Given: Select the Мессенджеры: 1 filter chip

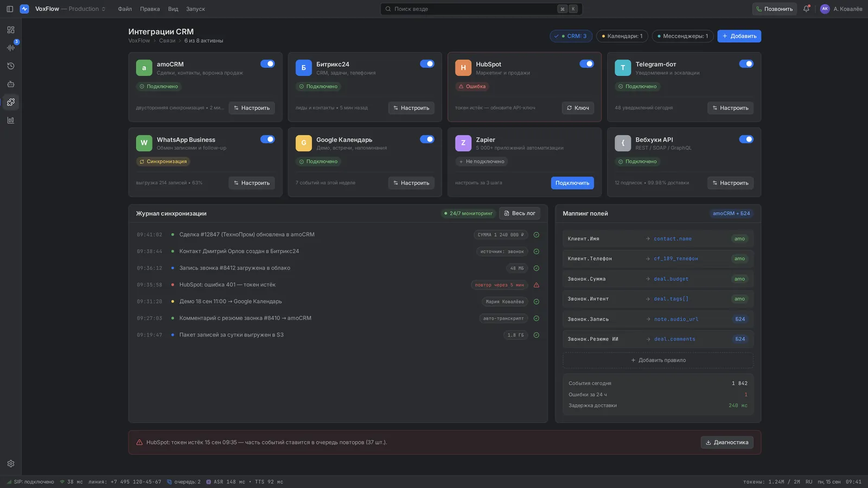Looking at the screenshot, I should (682, 36).
